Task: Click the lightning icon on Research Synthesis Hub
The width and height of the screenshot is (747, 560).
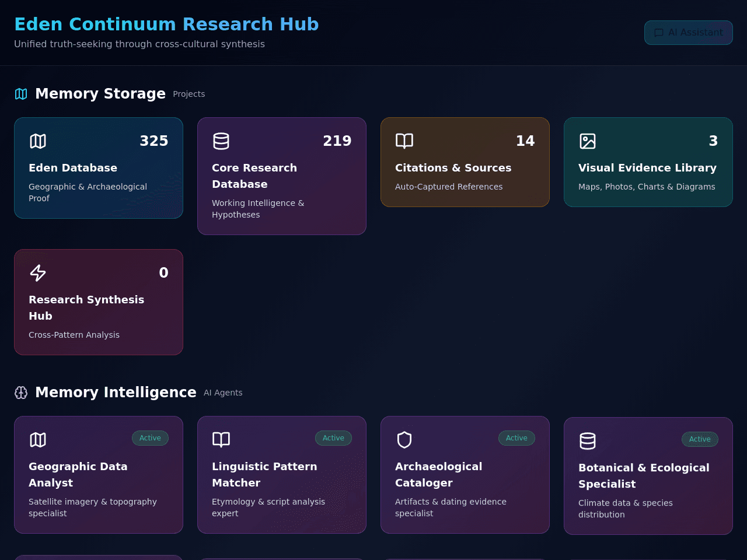Action: coord(38,273)
